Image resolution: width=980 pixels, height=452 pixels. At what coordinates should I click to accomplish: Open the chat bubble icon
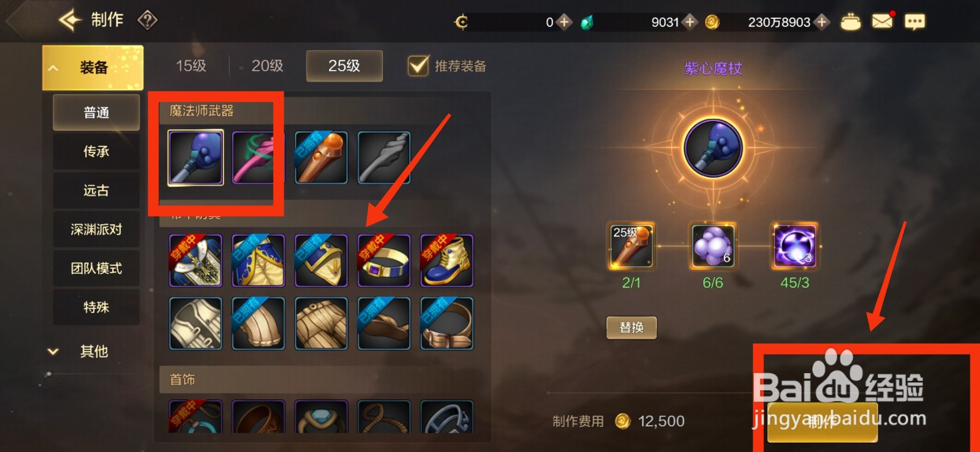[x=915, y=22]
